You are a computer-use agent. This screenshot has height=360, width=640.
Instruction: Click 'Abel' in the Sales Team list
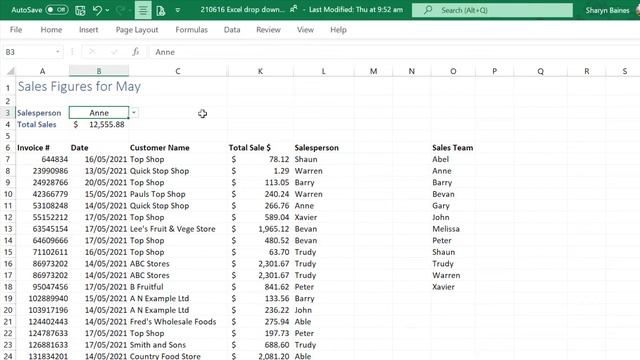click(441, 159)
